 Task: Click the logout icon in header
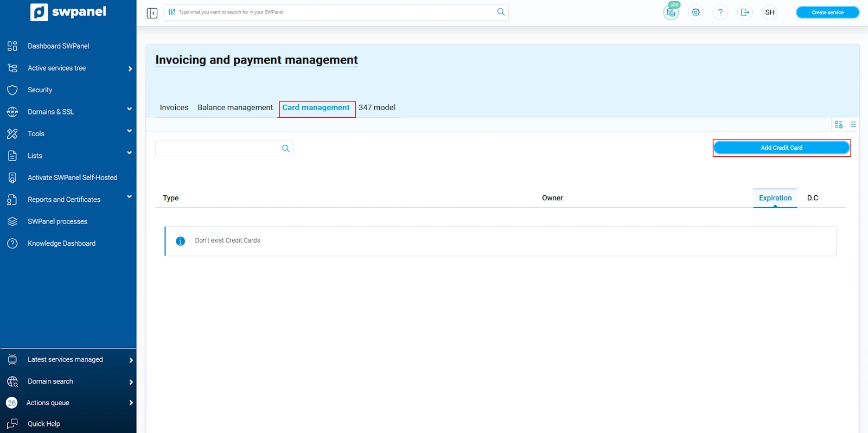pyautogui.click(x=745, y=12)
